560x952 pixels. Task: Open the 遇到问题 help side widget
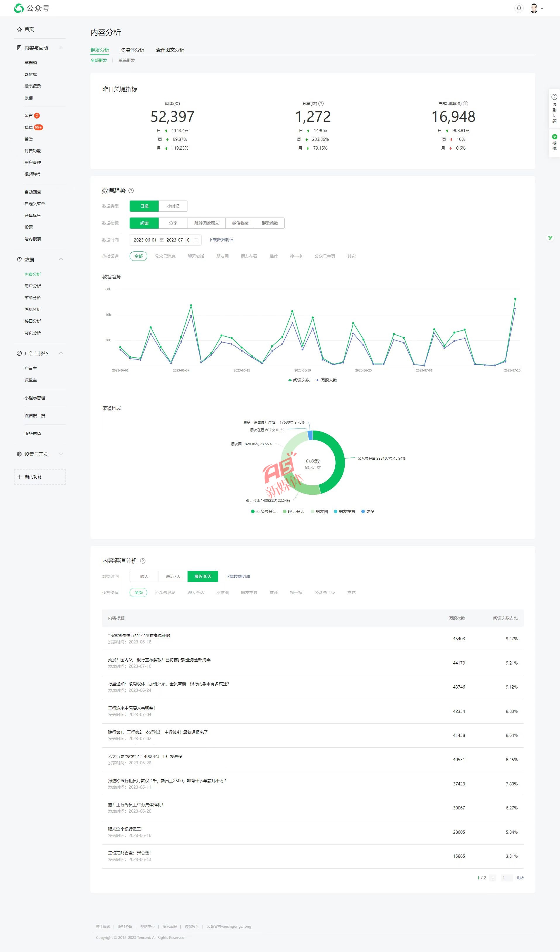coord(554,109)
